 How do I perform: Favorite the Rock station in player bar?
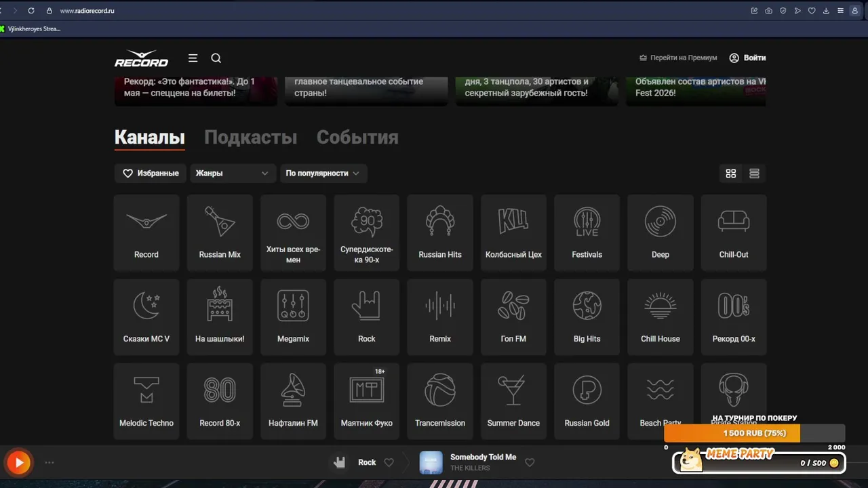click(389, 463)
